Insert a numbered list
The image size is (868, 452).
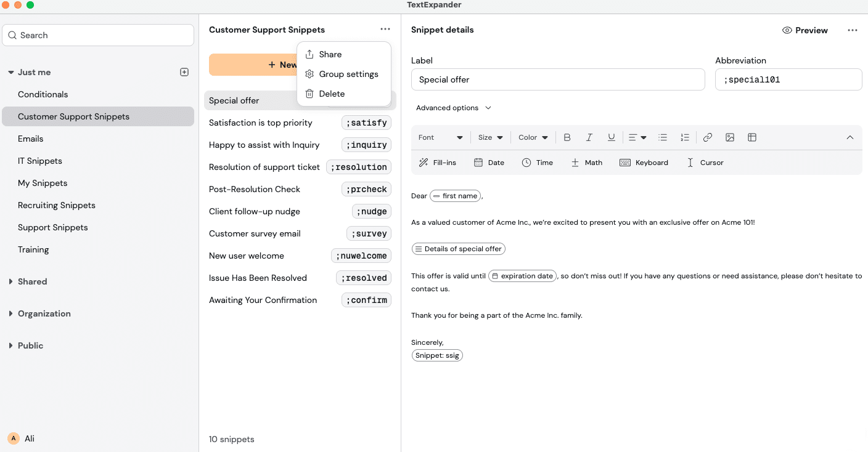coord(685,137)
